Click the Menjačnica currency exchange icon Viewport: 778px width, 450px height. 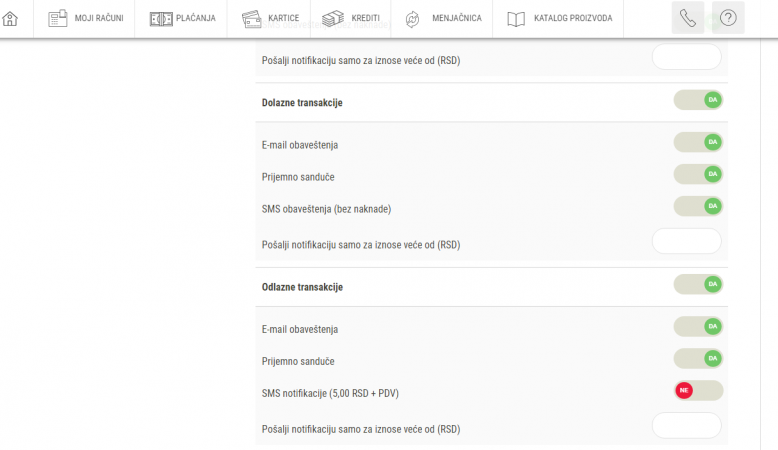click(x=412, y=18)
